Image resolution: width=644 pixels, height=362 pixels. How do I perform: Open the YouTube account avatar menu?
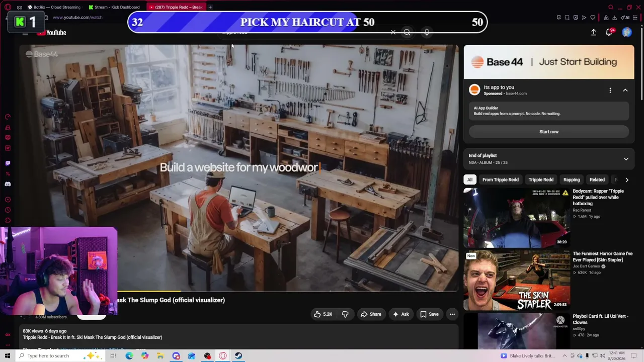tap(627, 32)
